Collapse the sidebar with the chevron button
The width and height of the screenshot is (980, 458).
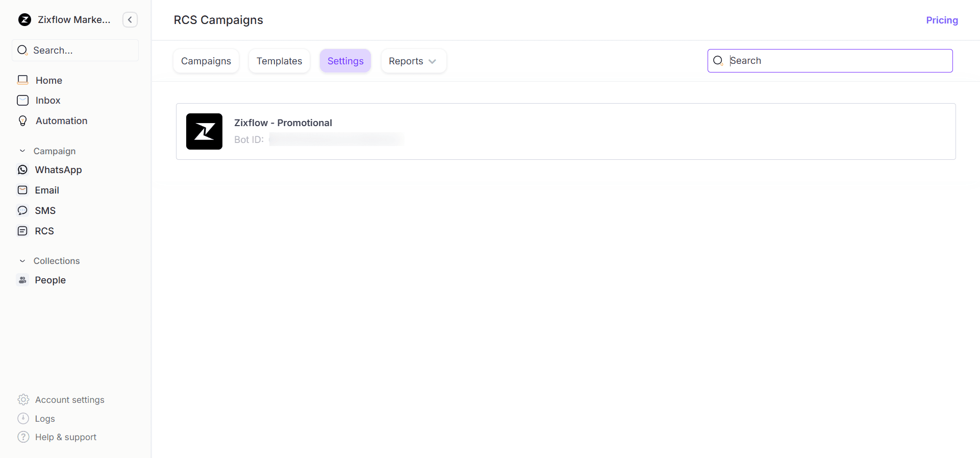pos(130,20)
